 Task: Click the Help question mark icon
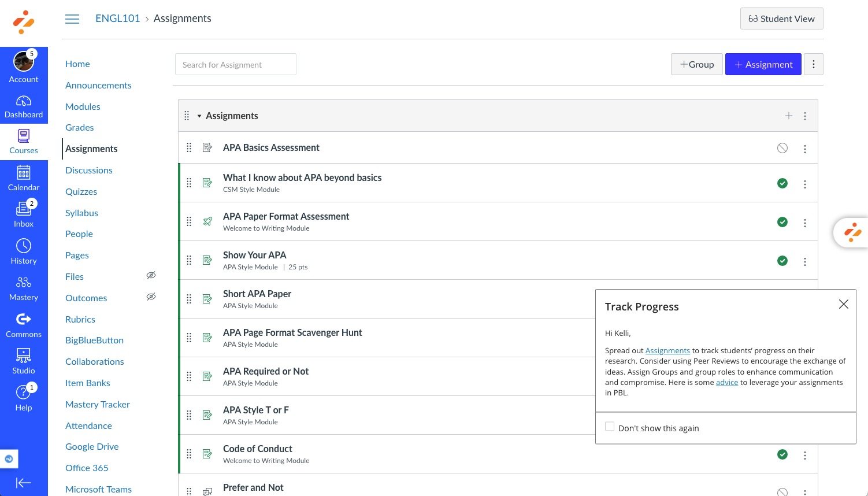coord(24,393)
